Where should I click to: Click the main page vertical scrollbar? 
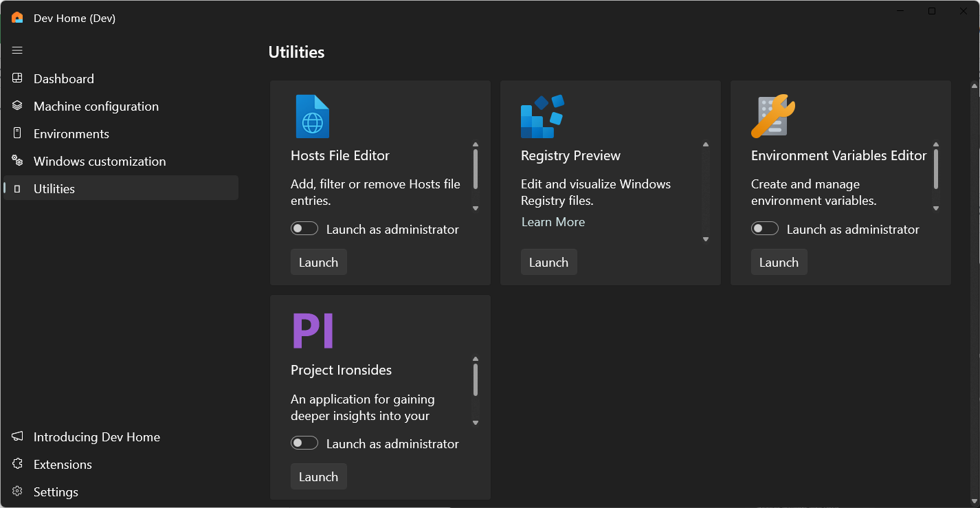pos(975,292)
